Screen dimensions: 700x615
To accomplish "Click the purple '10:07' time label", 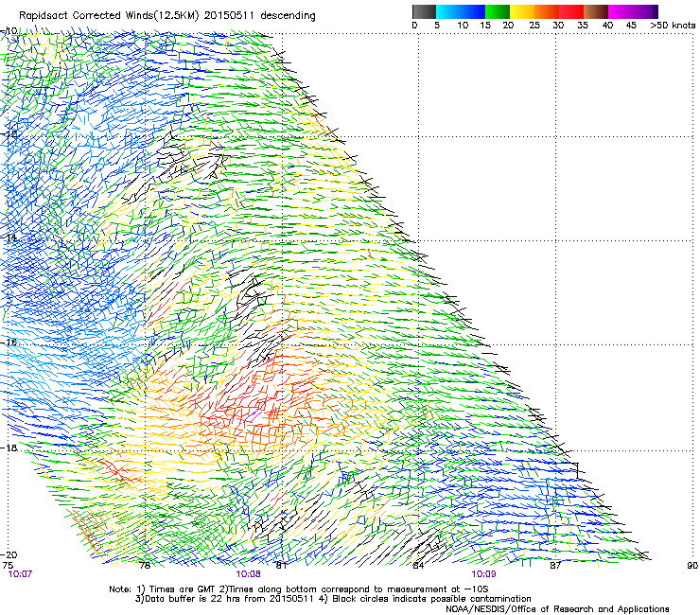I will (x=20, y=574).
